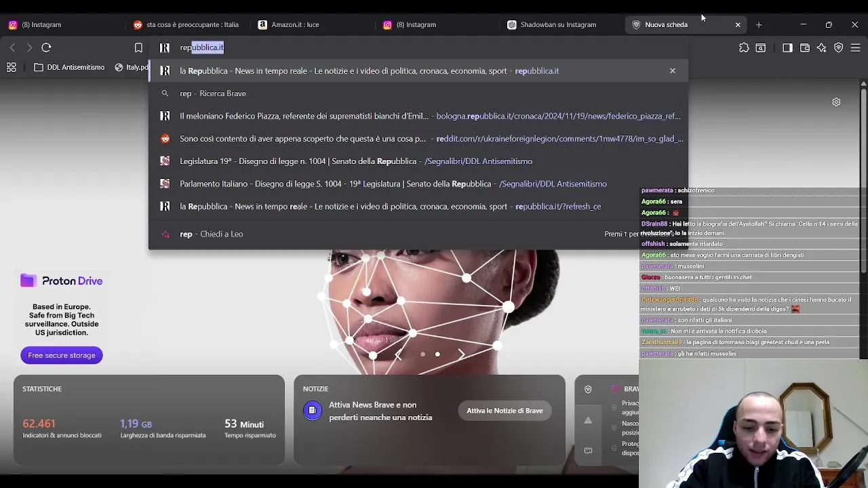Click the tab search toolbar icon

click(x=761, y=47)
